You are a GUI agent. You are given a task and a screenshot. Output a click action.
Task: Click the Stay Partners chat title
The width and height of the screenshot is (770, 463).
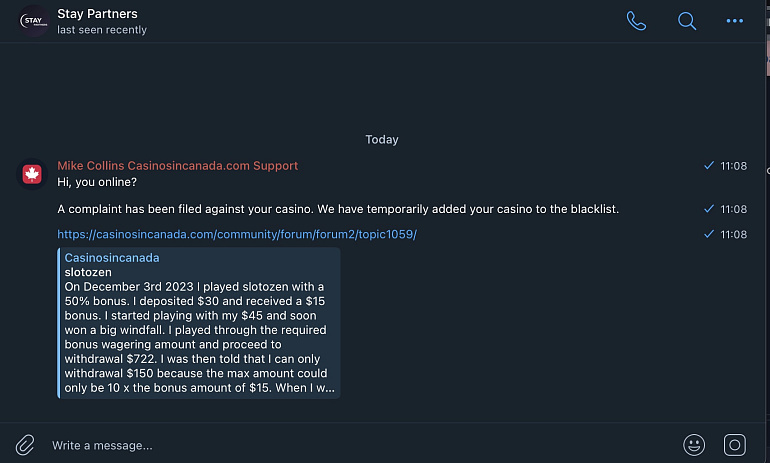coord(97,14)
